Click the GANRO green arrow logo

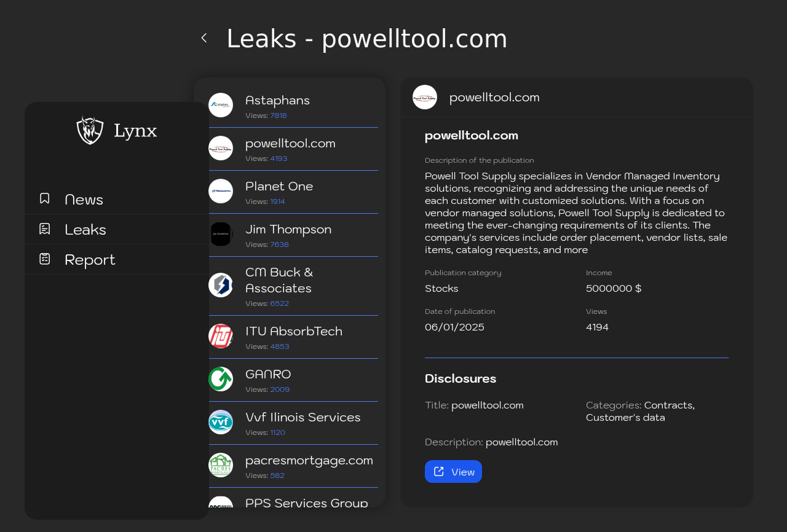[x=221, y=379]
